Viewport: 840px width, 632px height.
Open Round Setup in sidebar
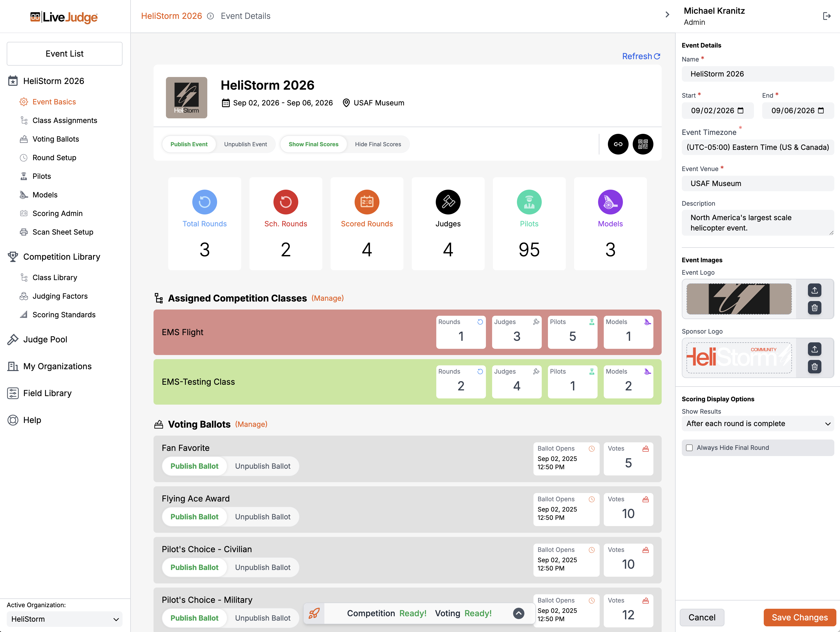54,158
